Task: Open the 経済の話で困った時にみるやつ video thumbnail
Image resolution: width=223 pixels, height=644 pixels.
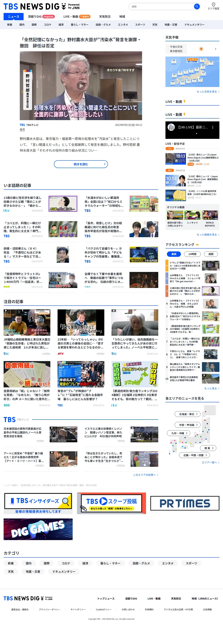Action: click(175, 215)
